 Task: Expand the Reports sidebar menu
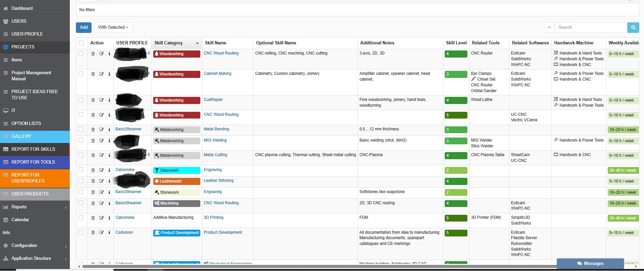[35, 207]
